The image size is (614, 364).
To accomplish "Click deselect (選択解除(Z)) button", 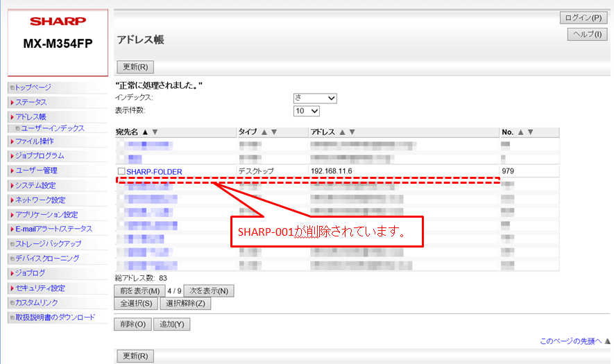I will (x=185, y=304).
